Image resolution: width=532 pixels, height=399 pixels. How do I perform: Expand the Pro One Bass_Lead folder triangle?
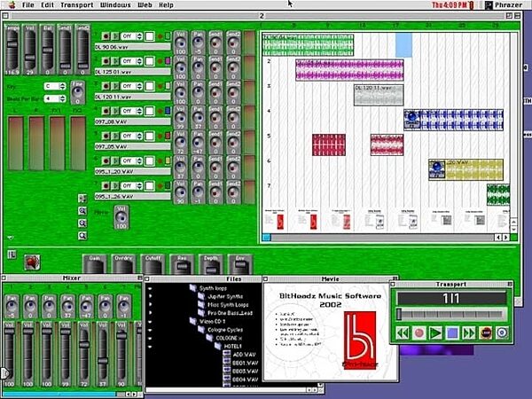pyautogui.click(x=150, y=313)
